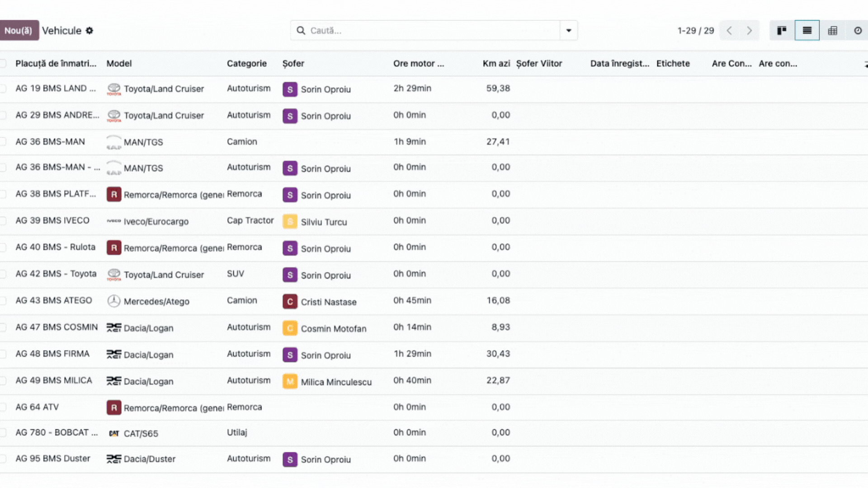Open the Vehicule settings gear
The height and width of the screenshot is (488, 868).
90,31
